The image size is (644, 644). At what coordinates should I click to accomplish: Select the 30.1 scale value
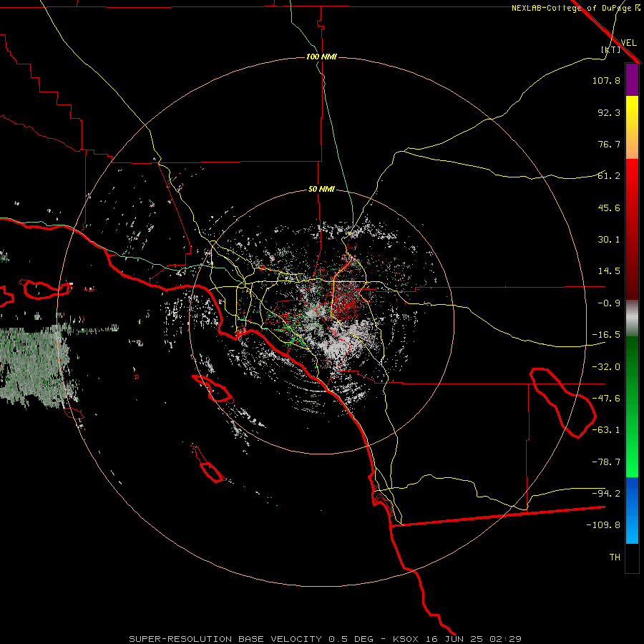pyautogui.click(x=609, y=240)
